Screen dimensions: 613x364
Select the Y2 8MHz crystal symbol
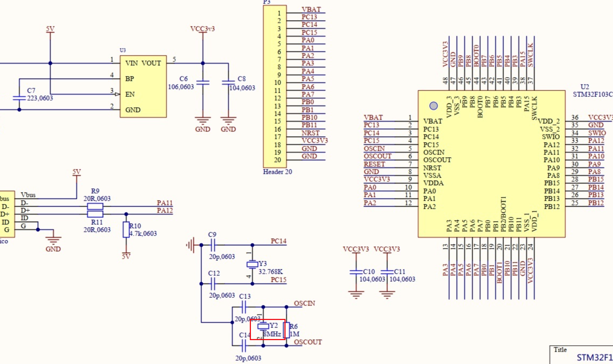263,326
